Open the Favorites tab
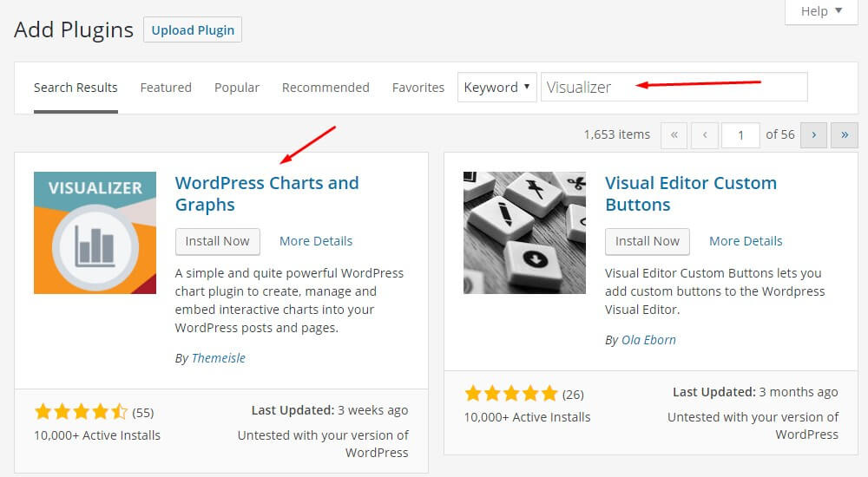 pyautogui.click(x=418, y=88)
